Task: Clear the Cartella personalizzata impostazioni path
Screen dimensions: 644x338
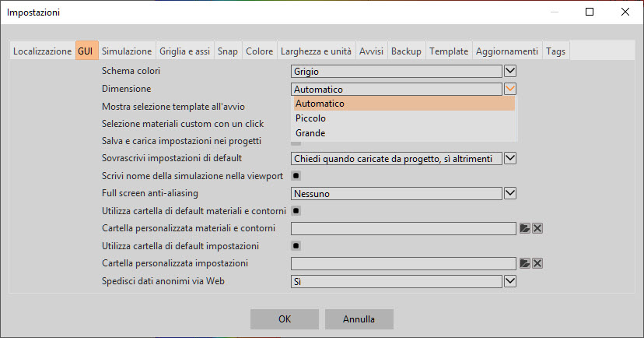Action: 537,264
